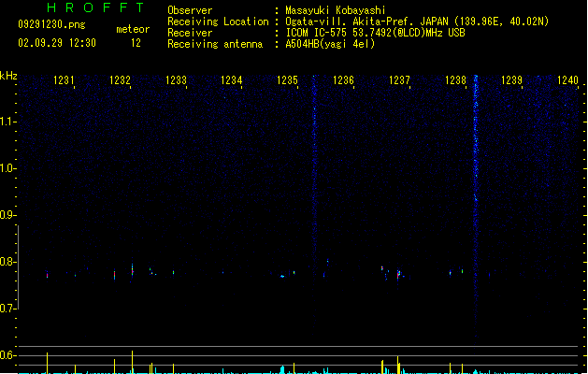Screen dimensions: 588x374
Task: Click the cyan echo just before 1235
Action: [282, 276]
